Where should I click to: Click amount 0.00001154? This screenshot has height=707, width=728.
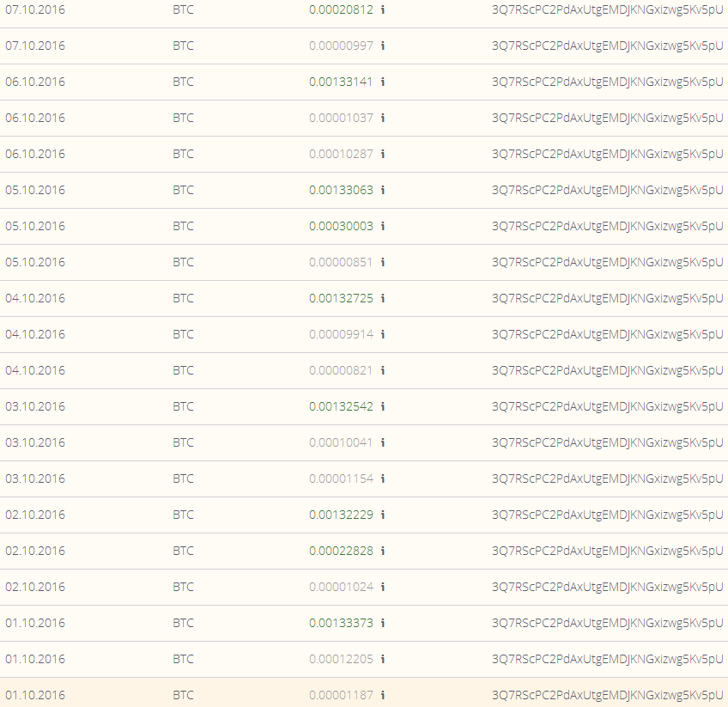tap(341, 478)
